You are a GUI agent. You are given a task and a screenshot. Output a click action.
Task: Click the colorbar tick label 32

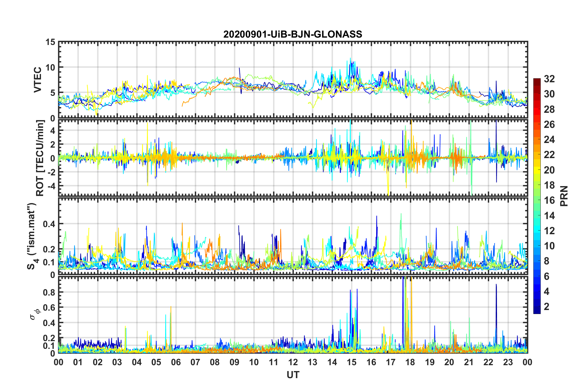pyautogui.click(x=549, y=79)
